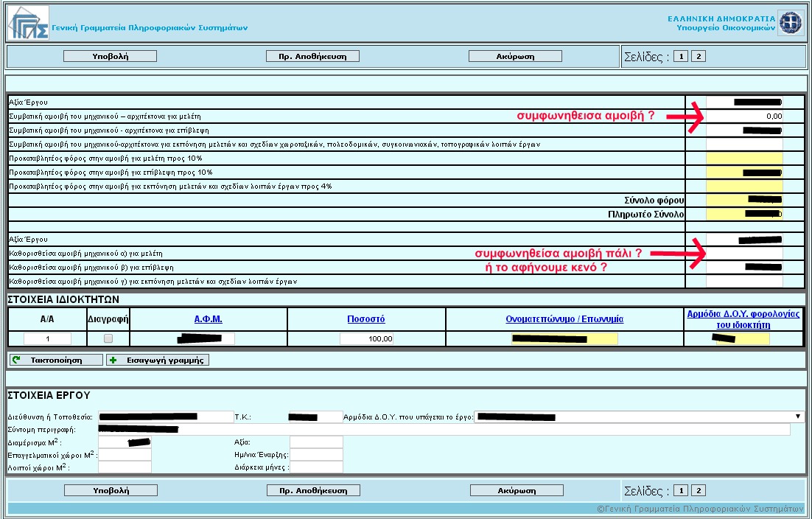Click the Ημ/νια Έναρξης date field
Image resolution: width=812 pixels, height=519 pixels.
click(316, 454)
